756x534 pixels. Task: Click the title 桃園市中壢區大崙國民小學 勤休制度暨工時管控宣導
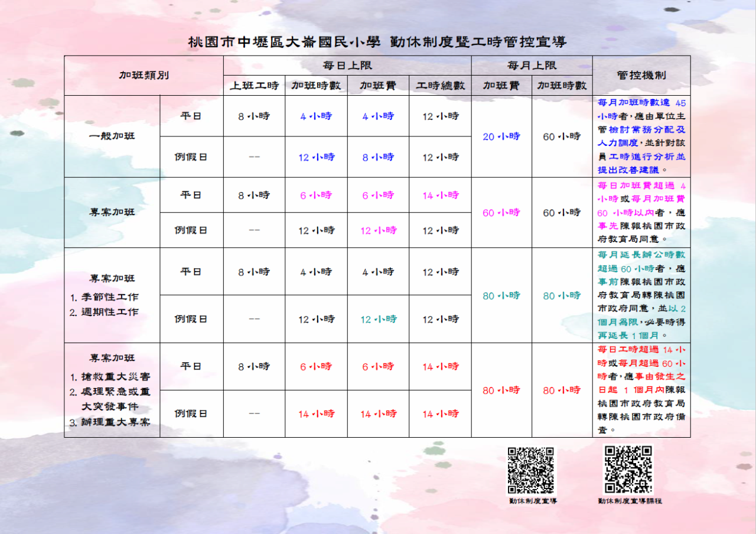point(377,42)
